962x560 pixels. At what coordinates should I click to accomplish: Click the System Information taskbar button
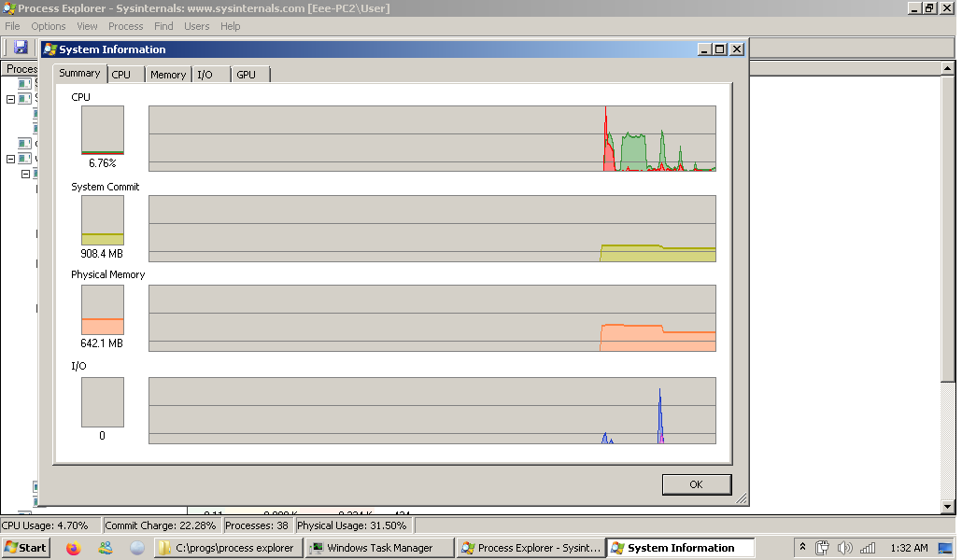(681, 548)
